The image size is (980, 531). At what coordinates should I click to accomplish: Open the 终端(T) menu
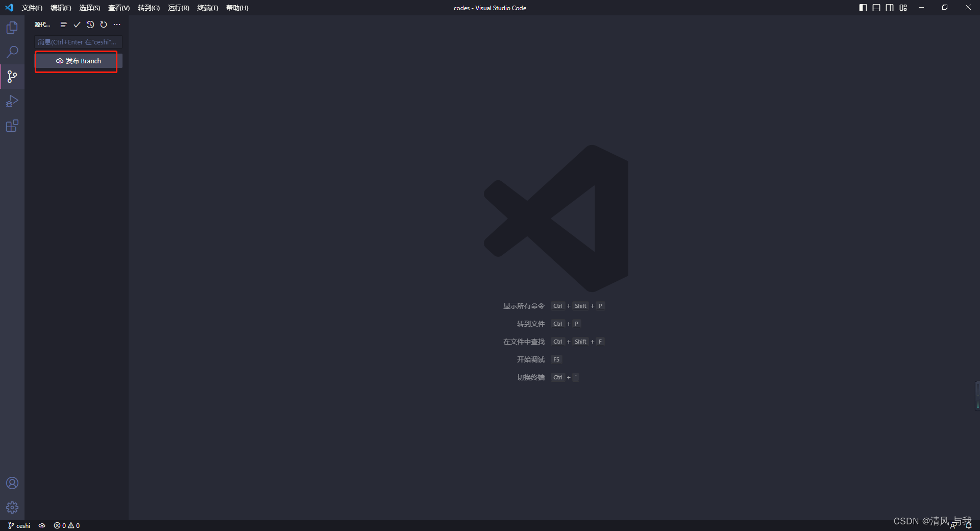(x=207, y=8)
